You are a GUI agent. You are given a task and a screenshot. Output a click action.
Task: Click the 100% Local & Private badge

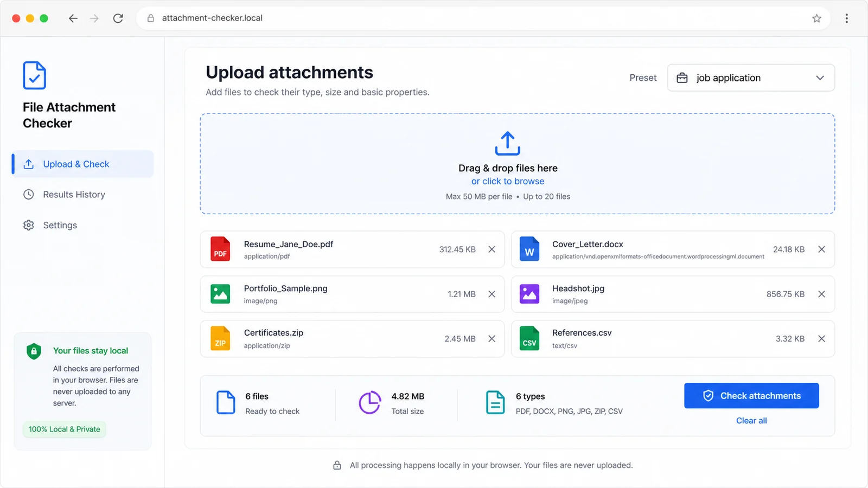click(64, 429)
